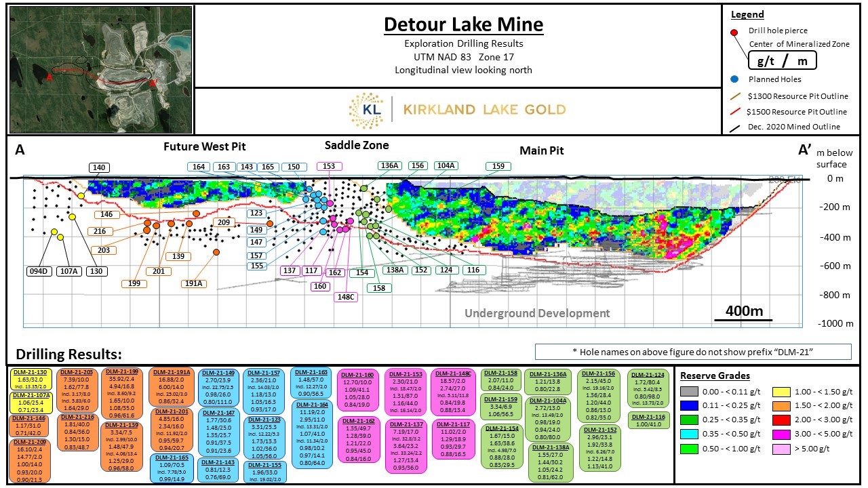Select the 3.00 - < 5.00 g/t color swatch
This screenshot has width=868, height=488.
coord(781,434)
